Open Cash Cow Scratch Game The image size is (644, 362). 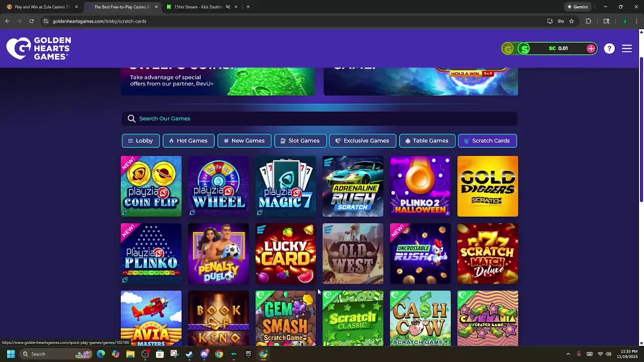[x=420, y=318]
